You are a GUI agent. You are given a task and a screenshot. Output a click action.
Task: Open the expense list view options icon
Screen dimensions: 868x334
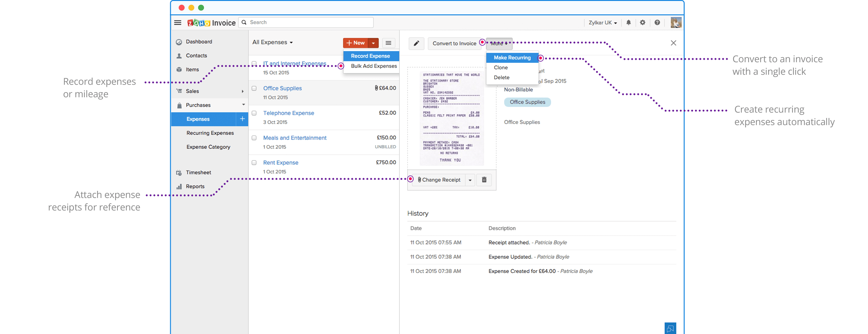388,43
